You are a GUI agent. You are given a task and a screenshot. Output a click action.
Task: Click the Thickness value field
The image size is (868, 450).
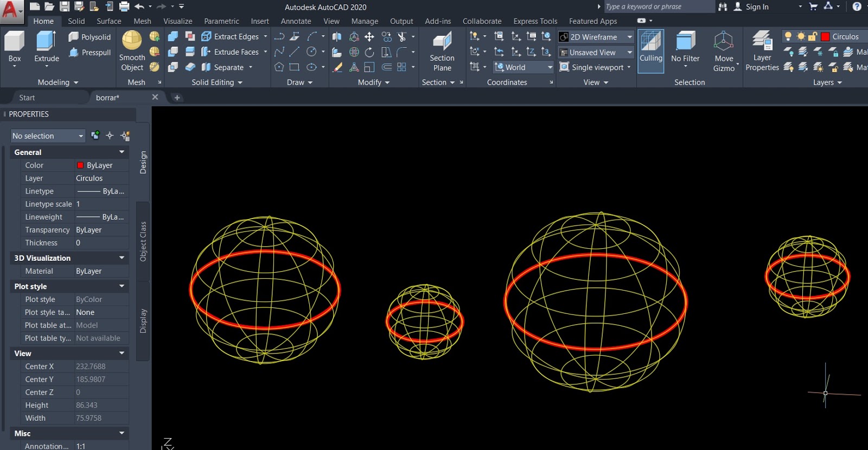pyautogui.click(x=101, y=243)
